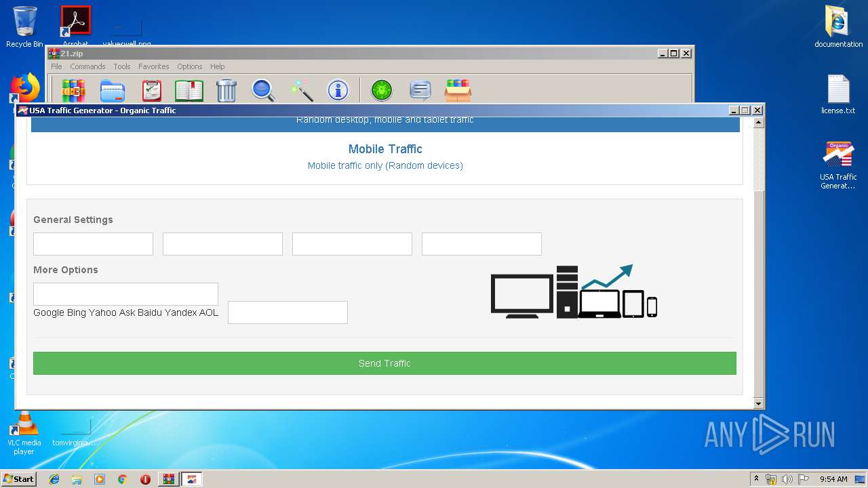This screenshot has width=868, height=488.
Task: Open the Commands menu in WinRAR
Action: click(87, 66)
